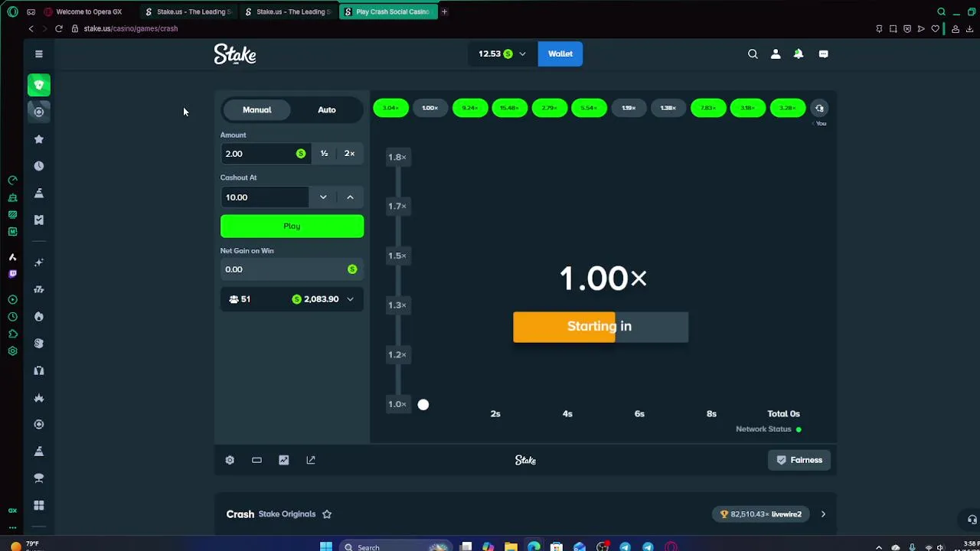
Task: Switch to the Play Crash Social Casino tab
Action: pos(387,11)
